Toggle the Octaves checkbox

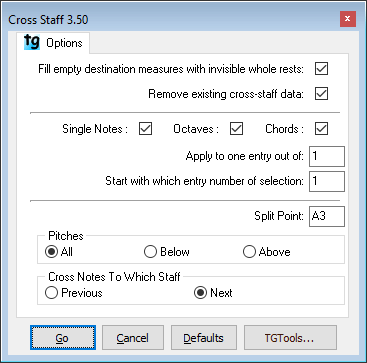(x=236, y=129)
